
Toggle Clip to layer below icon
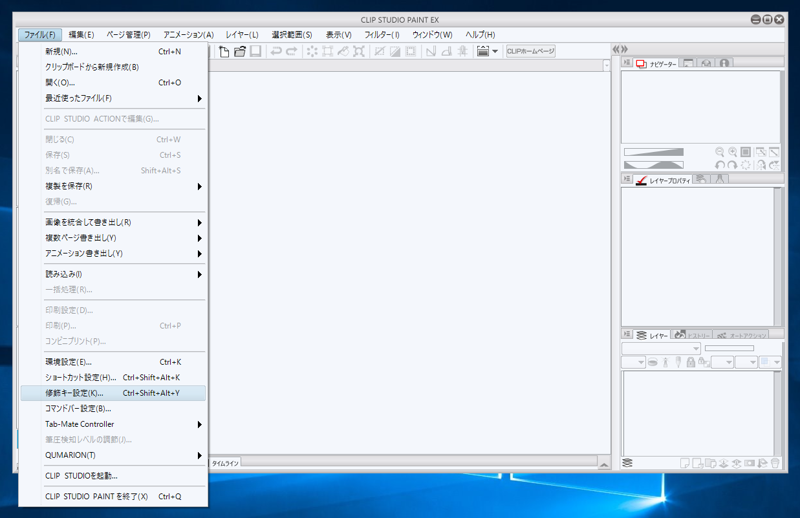[x=653, y=362]
